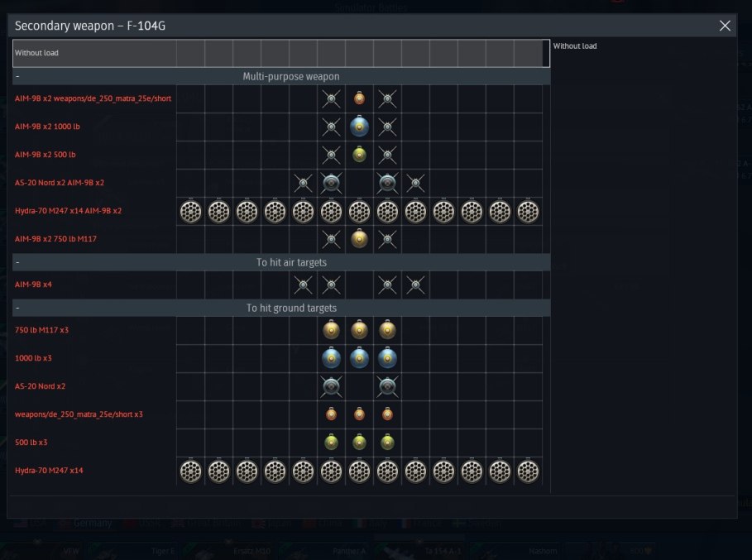This screenshot has height=560, width=752.
Task: Click center blue bomb in 1000 lb x3 row
Action: pos(359,358)
